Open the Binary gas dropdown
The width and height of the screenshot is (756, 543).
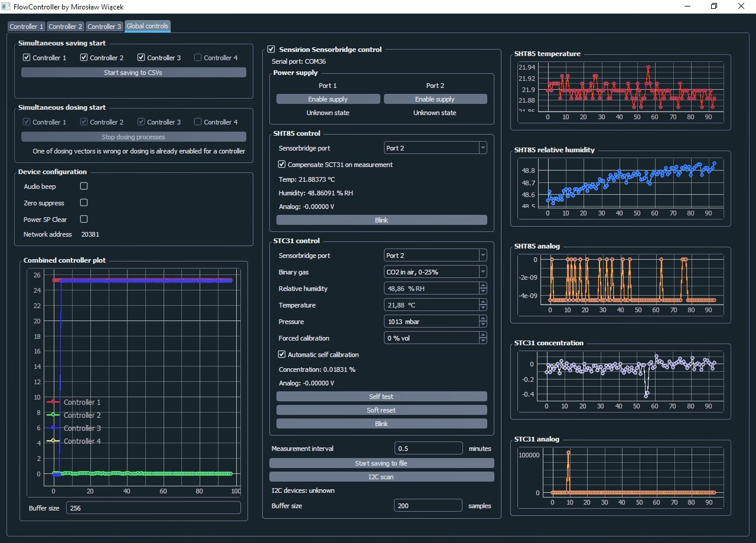[x=435, y=272]
